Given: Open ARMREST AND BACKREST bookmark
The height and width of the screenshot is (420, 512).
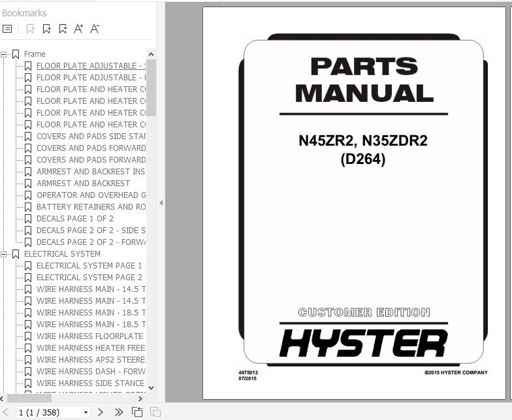Looking at the screenshot, I should click(x=84, y=184).
